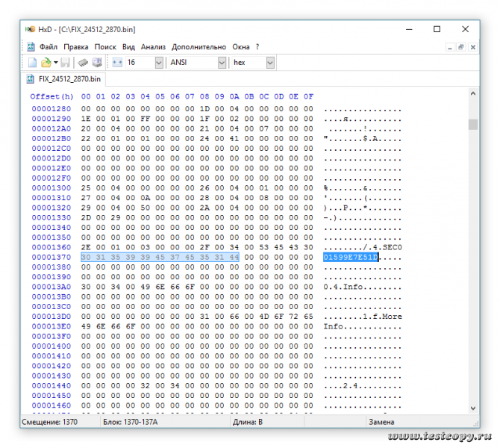Click the vertical scrollbar thumb

click(x=473, y=124)
